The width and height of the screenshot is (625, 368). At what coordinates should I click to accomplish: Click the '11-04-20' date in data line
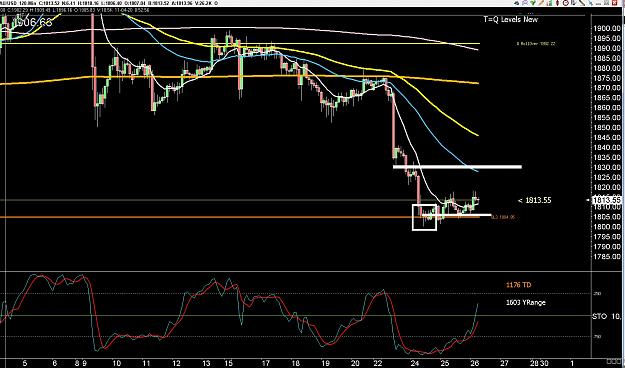click(124, 10)
